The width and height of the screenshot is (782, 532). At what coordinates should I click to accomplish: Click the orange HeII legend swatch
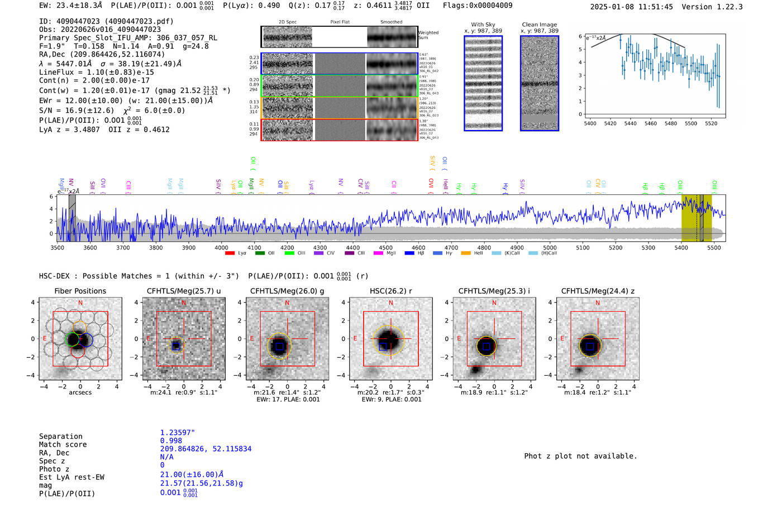(465, 253)
